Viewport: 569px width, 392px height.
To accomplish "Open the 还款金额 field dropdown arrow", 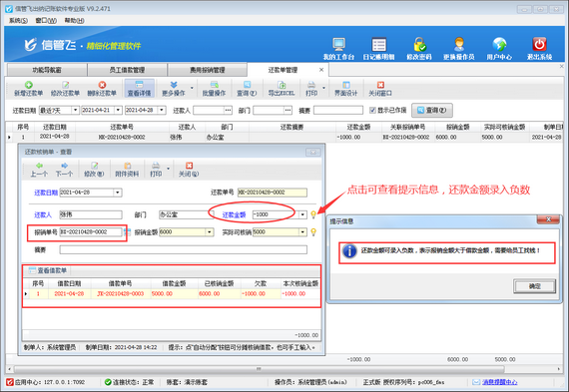I will [302, 214].
